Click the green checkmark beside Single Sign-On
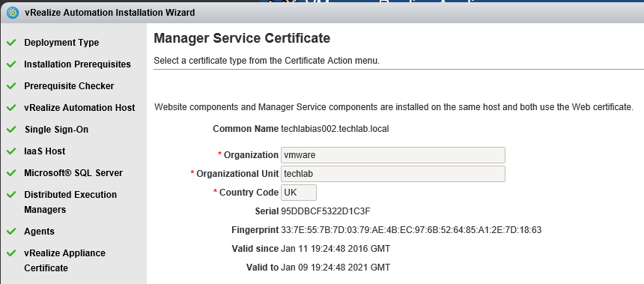 pos(11,130)
